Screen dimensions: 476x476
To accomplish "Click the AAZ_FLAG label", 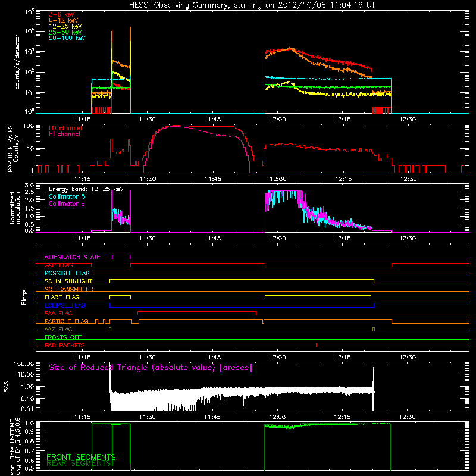I will click(x=58, y=329).
